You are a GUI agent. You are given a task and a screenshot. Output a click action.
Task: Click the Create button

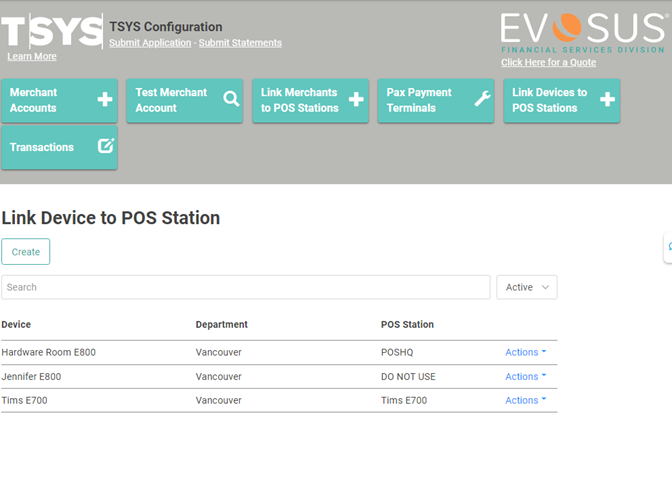tap(26, 251)
